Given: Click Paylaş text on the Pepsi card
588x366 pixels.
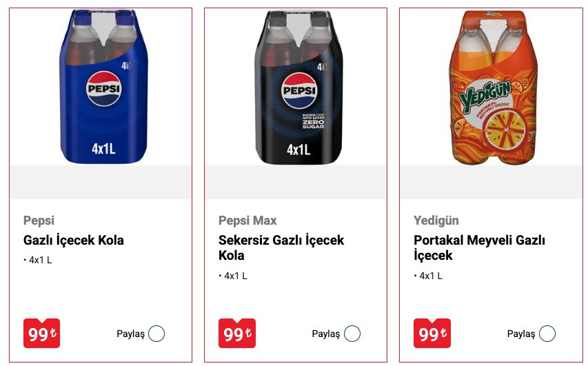Looking at the screenshot, I should (x=130, y=334).
